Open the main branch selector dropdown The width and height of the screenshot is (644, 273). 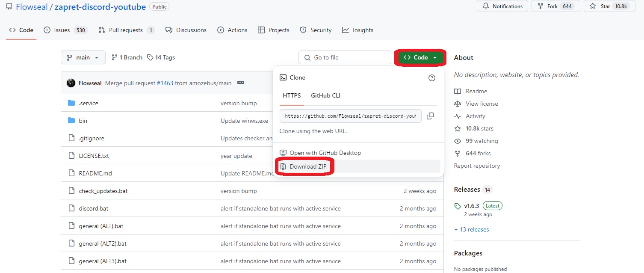[x=83, y=57]
